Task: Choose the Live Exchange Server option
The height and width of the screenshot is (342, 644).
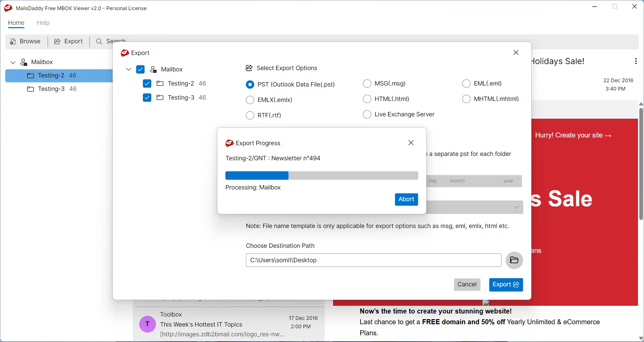Action: [367, 114]
